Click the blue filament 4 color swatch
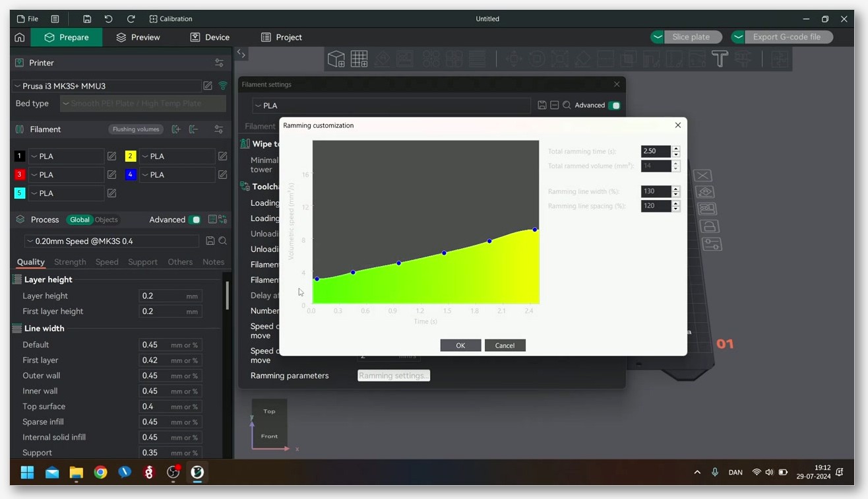Viewport: 868px width, 499px height. click(131, 175)
